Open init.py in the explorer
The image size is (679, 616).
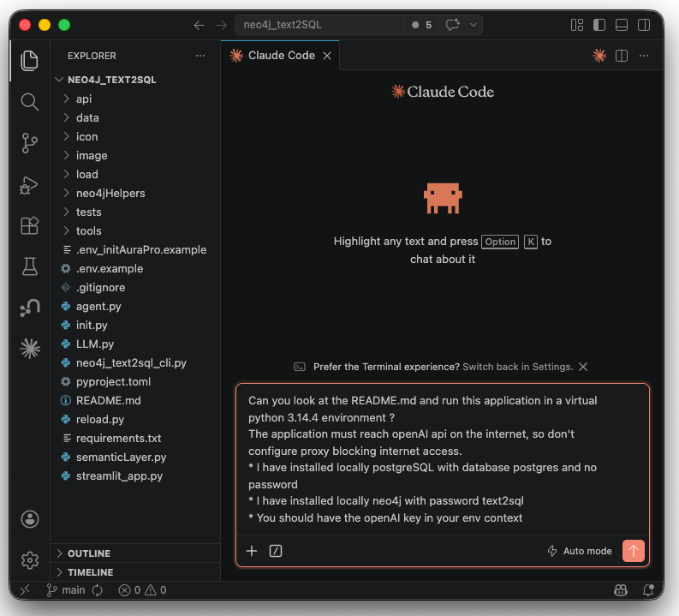coord(135,325)
